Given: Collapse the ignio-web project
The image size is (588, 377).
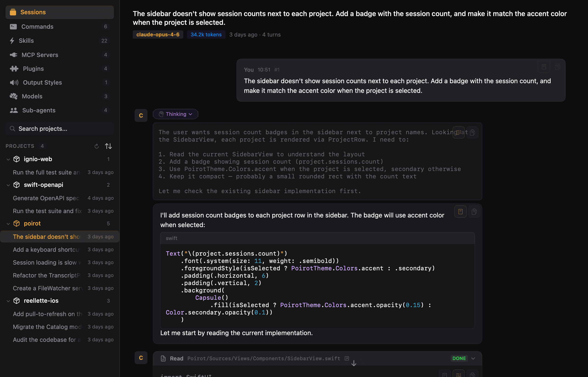Looking at the screenshot, I should [x=8, y=159].
